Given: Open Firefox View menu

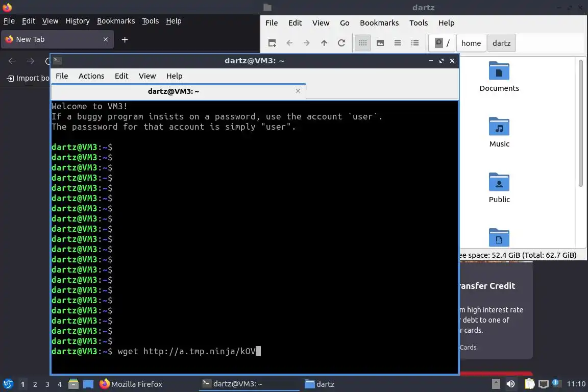Looking at the screenshot, I should tap(50, 21).
